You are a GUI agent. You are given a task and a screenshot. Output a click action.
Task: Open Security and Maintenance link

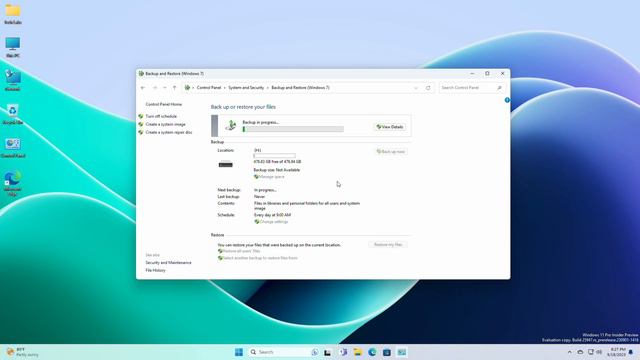(168, 262)
